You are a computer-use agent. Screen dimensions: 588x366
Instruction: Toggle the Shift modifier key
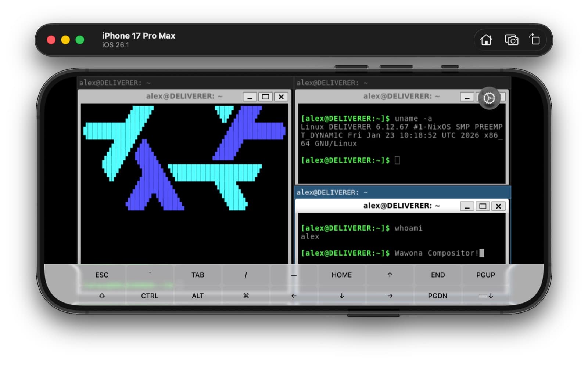pyautogui.click(x=102, y=296)
